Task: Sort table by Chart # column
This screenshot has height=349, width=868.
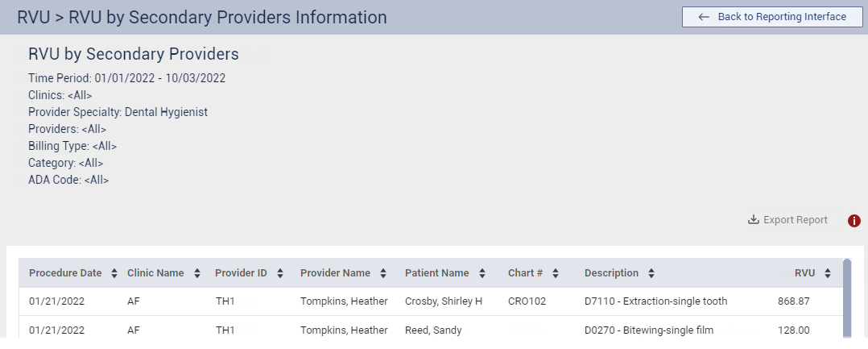Action: 556,273
